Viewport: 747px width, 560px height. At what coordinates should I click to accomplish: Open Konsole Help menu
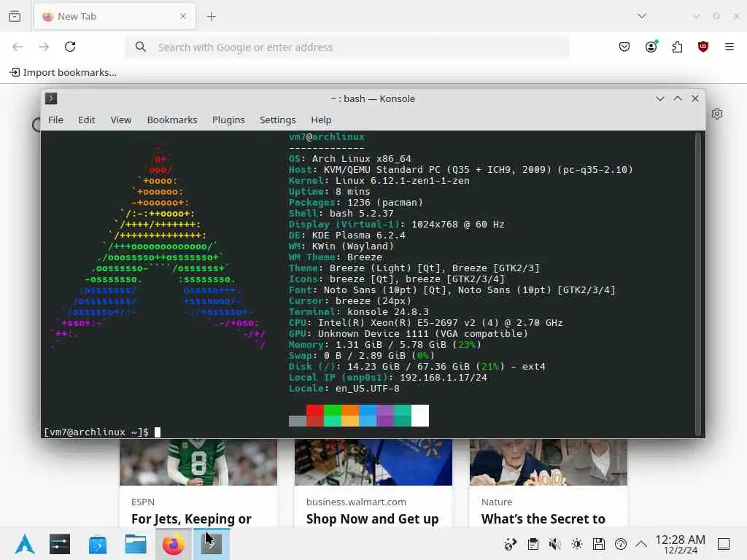(321, 120)
